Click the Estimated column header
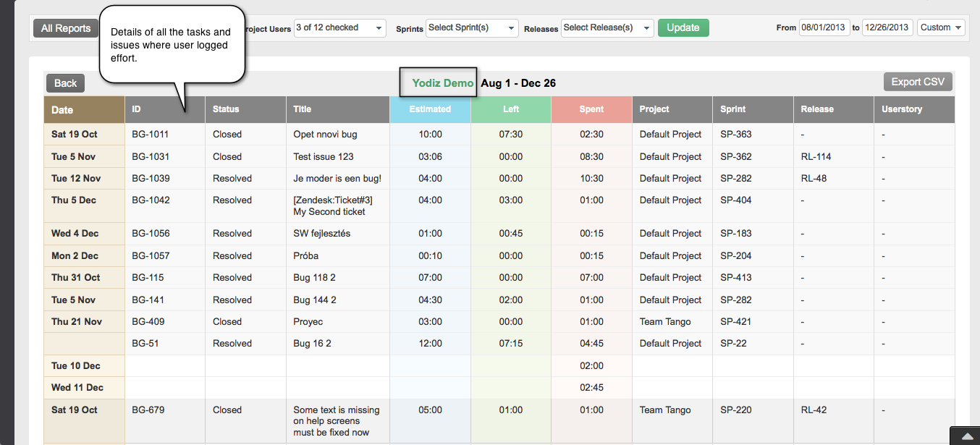Image resolution: width=980 pixels, height=445 pixels. [x=430, y=109]
